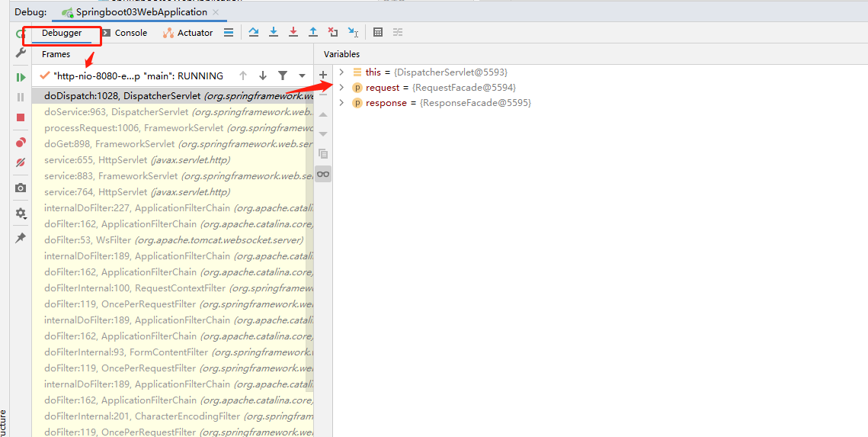Switch to the Debugger tab
This screenshot has height=437, width=868.
pos(62,33)
